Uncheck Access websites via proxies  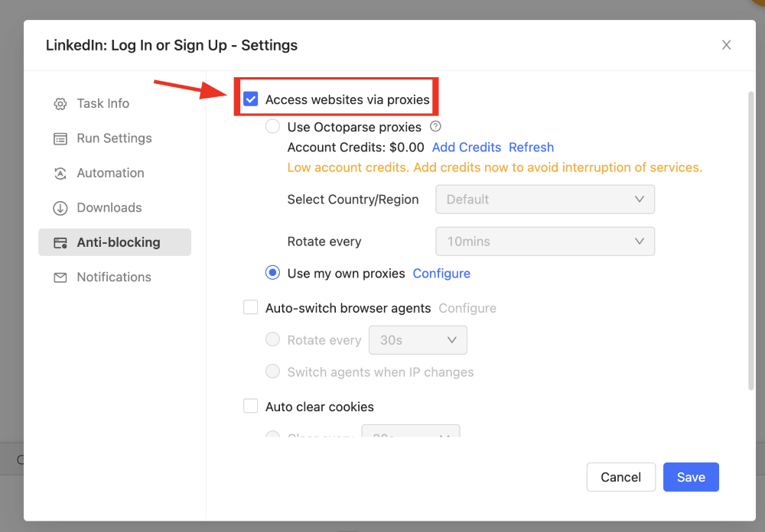(x=251, y=99)
